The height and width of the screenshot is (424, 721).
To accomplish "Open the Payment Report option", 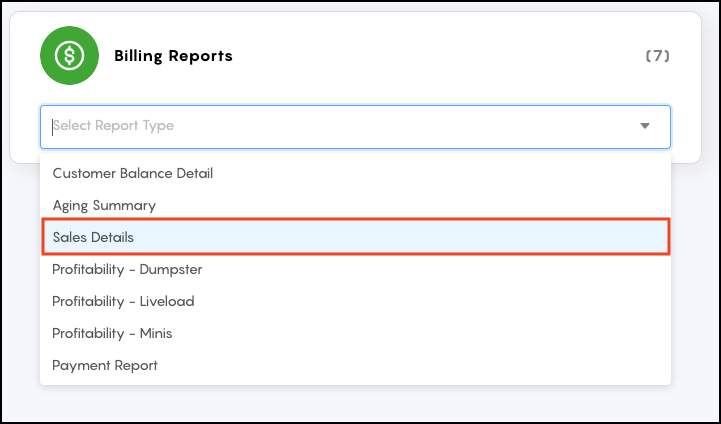I will (355, 365).
